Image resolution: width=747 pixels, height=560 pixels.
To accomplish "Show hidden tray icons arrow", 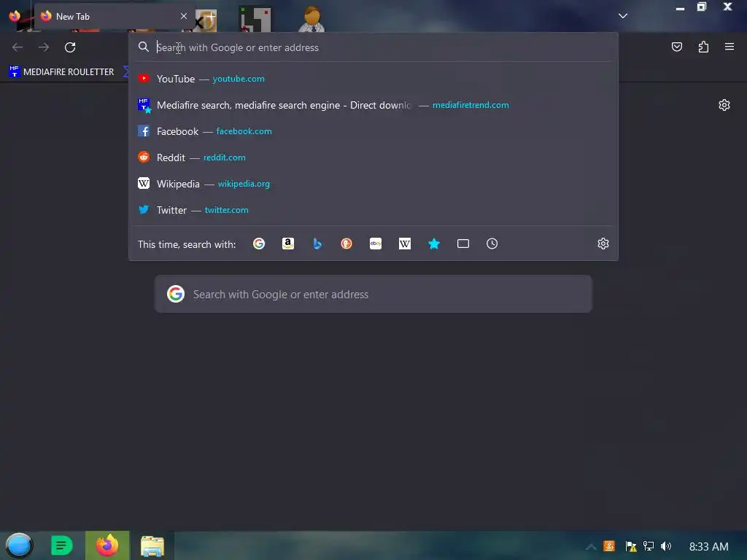I will pos(591,547).
